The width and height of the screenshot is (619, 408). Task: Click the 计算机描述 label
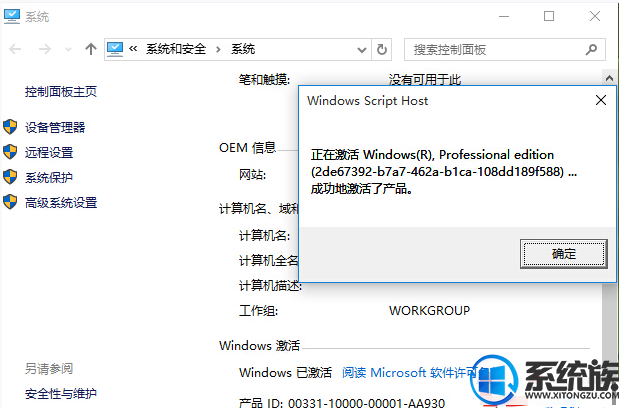pyautogui.click(x=270, y=285)
